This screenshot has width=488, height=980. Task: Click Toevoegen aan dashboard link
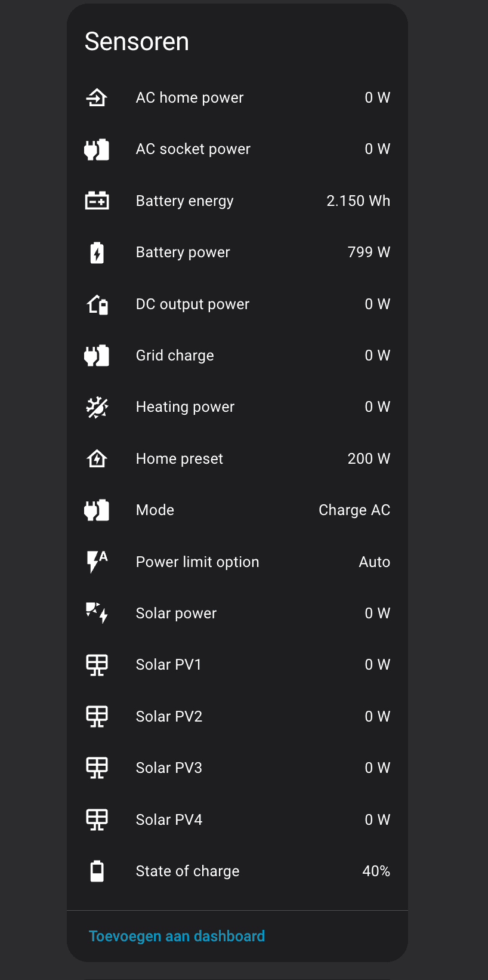click(177, 936)
